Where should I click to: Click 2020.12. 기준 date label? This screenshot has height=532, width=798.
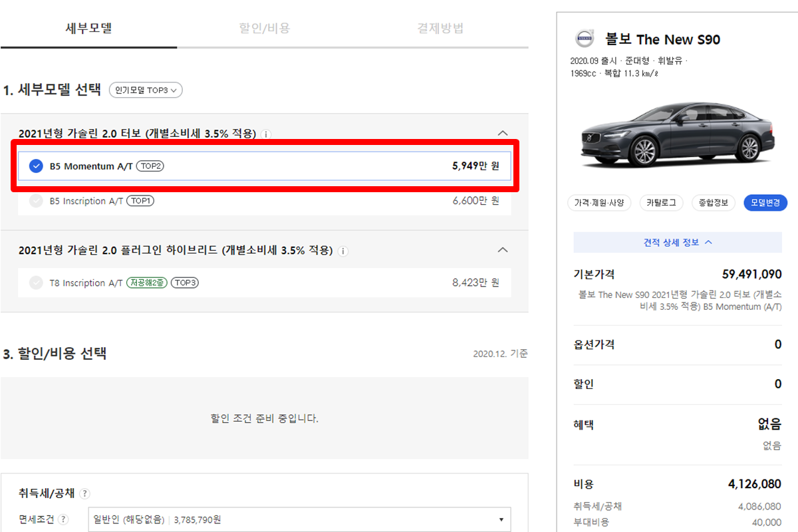[x=500, y=354]
